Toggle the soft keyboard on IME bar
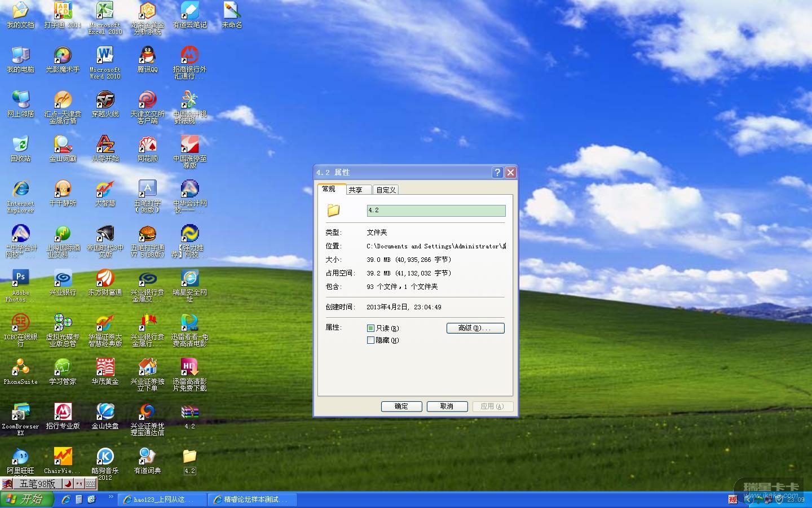 point(90,484)
